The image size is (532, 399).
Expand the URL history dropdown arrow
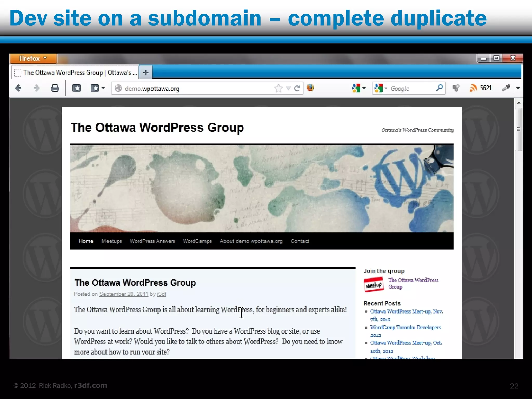tap(288, 88)
